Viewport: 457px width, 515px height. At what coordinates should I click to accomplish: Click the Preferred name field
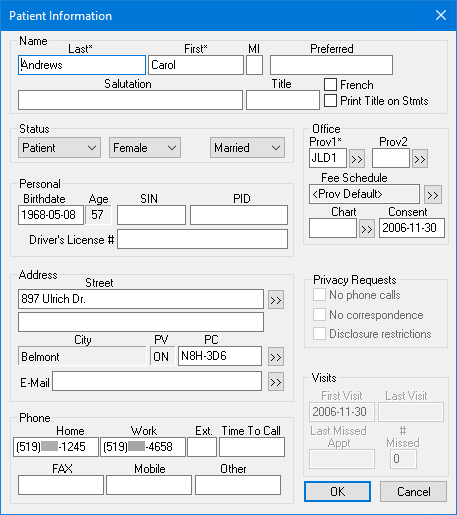tap(331, 65)
